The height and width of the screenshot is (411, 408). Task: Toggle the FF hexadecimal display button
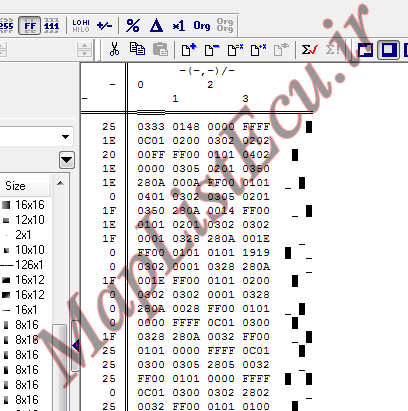tap(30, 26)
